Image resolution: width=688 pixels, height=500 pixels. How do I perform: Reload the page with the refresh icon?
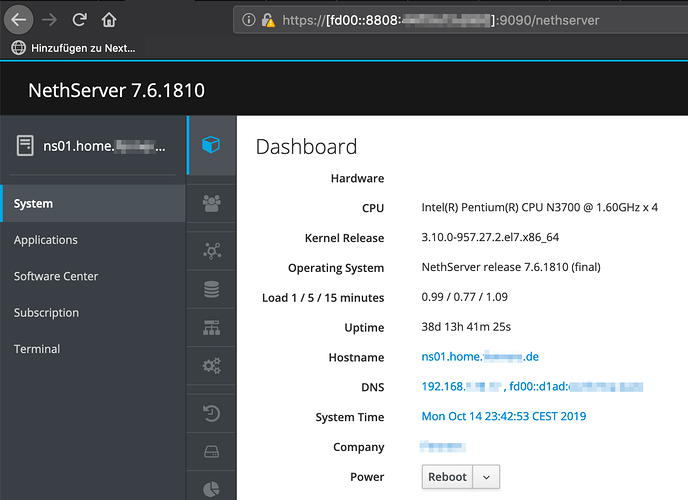click(79, 20)
